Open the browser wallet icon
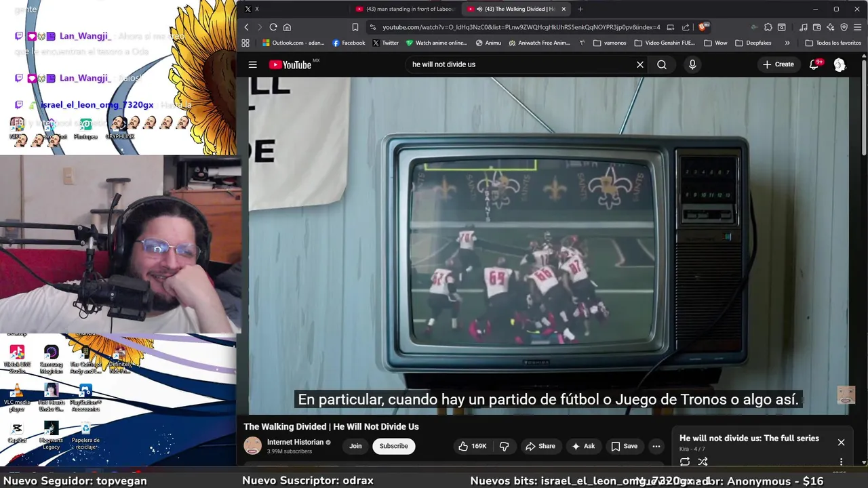Viewport: 868px width, 488px height. (817, 27)
